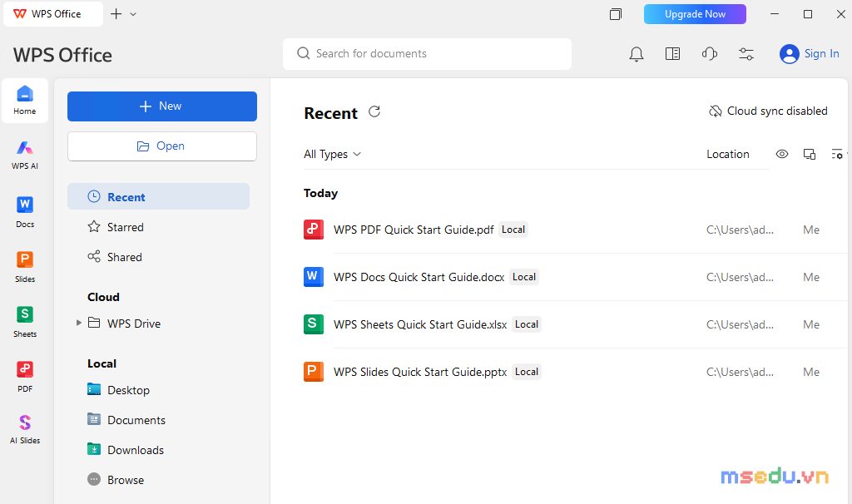Click the Sign In link
The height and width of the screenshot is (504, 852).
[x=821, y=54]
